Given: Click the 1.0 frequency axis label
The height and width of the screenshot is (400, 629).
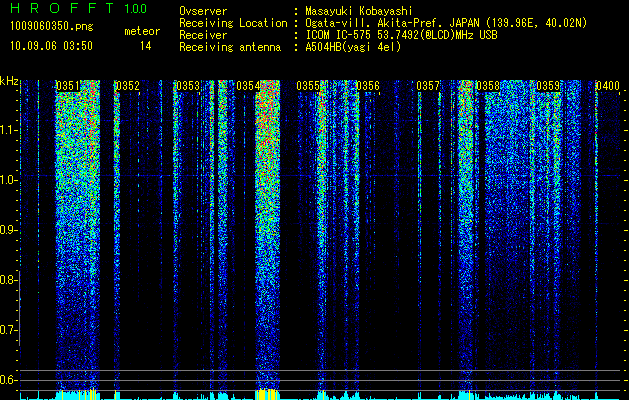Looking at the screenshot, I should 7,180.
